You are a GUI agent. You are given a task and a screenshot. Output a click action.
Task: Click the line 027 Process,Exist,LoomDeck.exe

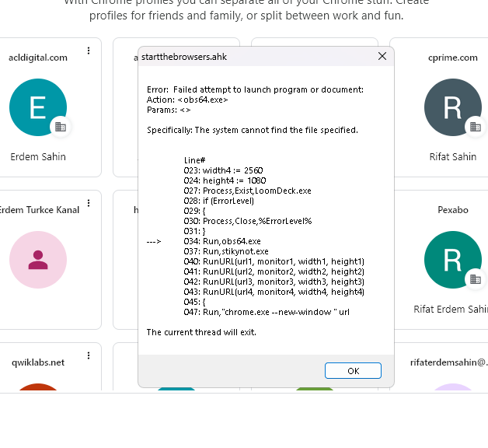tap(247, 191)
